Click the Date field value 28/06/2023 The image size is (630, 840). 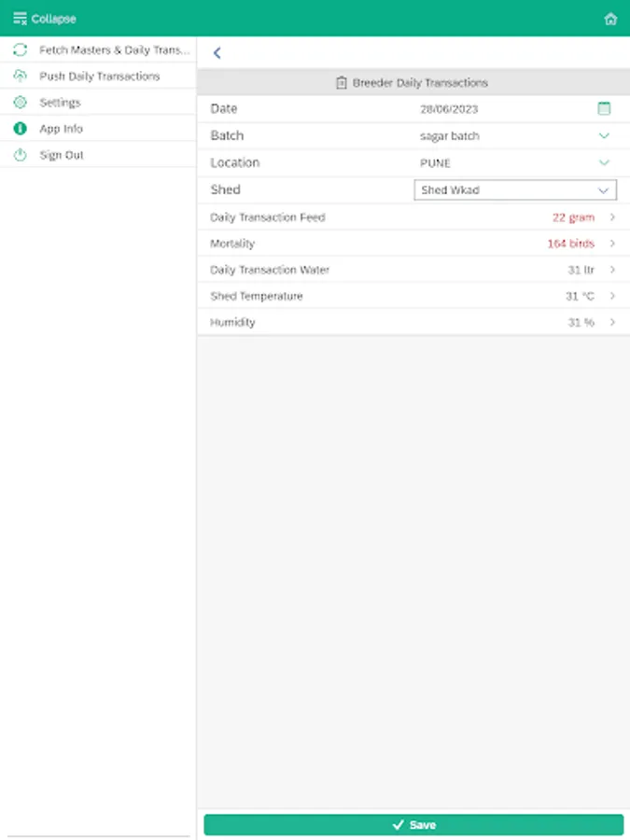pyautogui.click(x=449, y=109)
